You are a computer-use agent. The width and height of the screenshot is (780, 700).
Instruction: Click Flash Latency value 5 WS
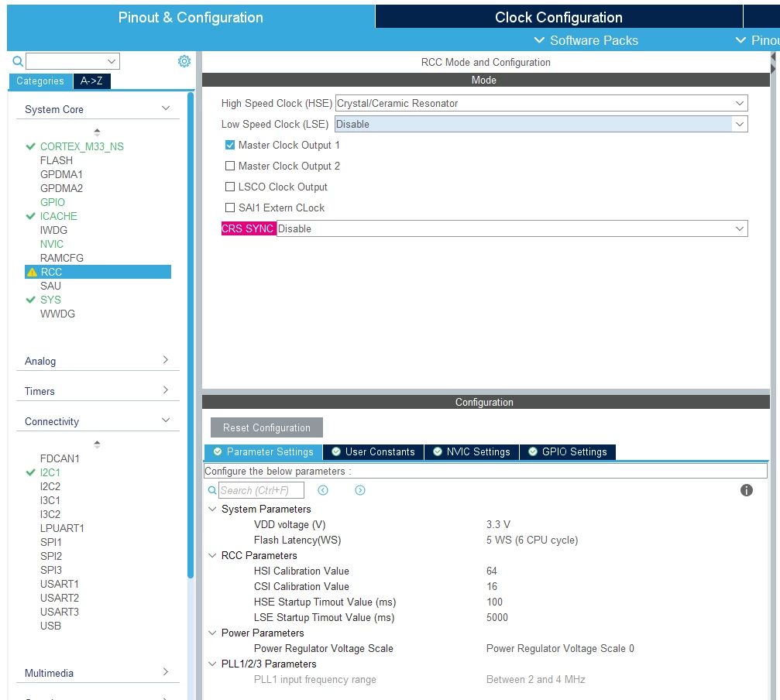click(x=532, y=540)
